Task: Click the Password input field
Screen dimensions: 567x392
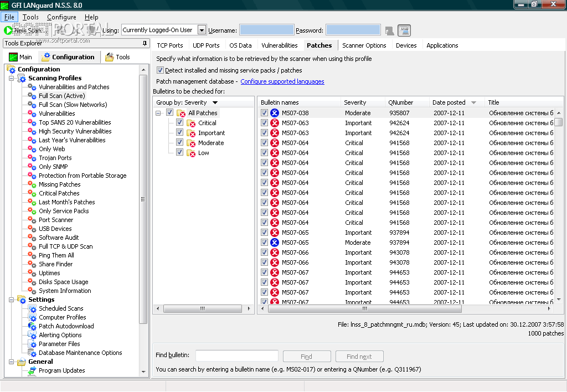Action: [x=353, y=30]
